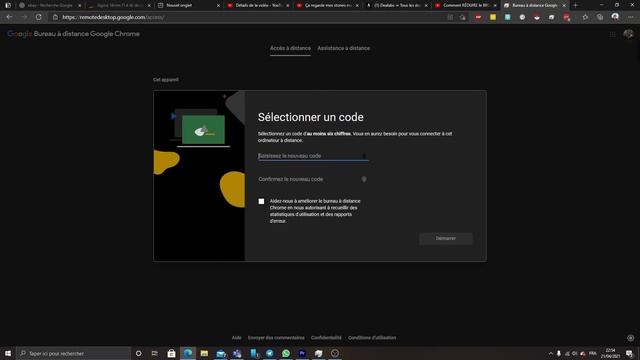Open the Mail app from the taskbar
640x360 pixels.
[221, 353]
